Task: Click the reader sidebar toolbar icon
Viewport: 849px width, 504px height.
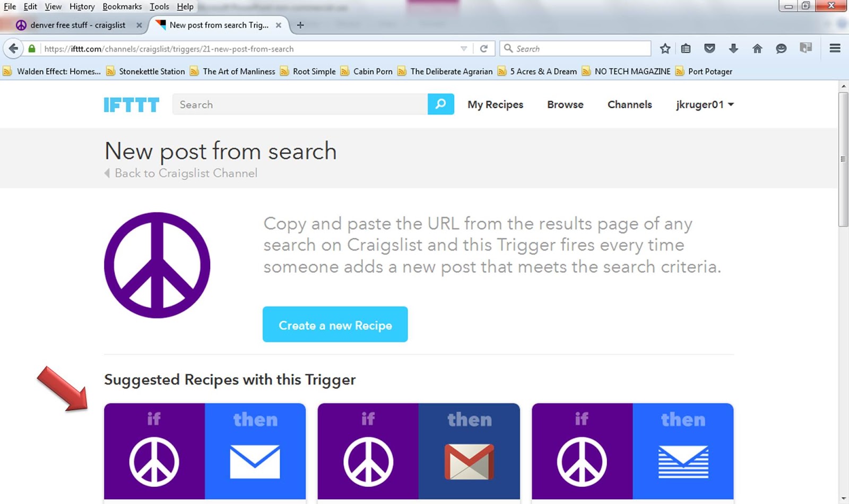Action: coord(806,48)
